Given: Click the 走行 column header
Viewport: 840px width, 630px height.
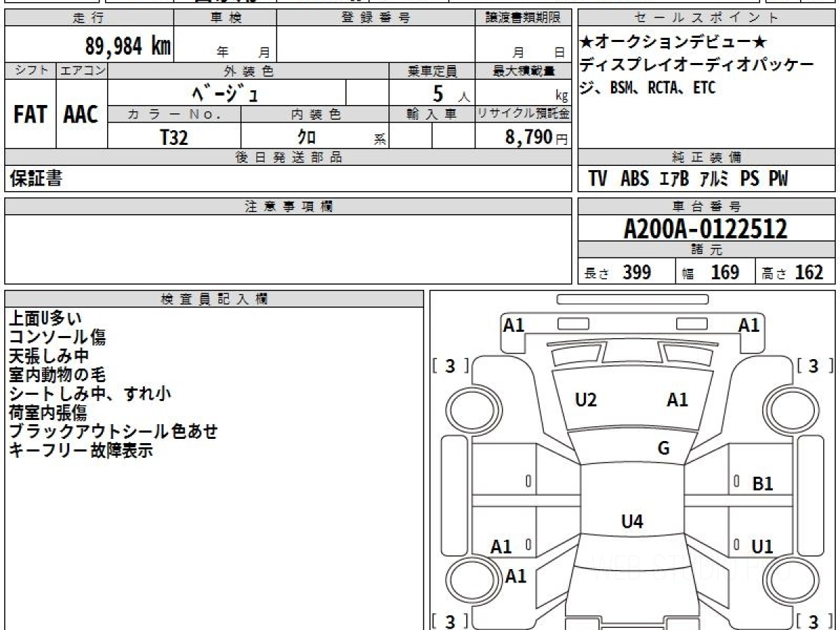Looking at the screenshot, I should [89, 18].
